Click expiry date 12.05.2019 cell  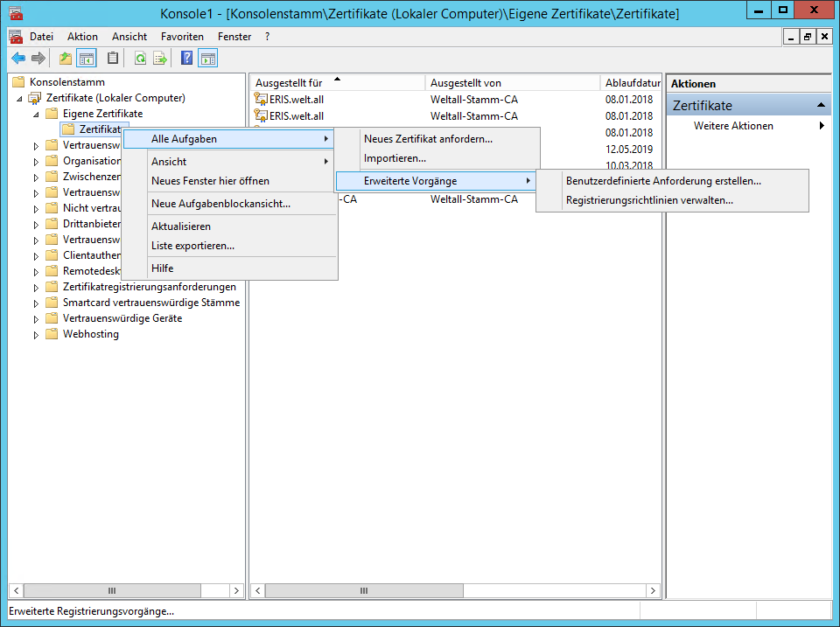point(629,149)
